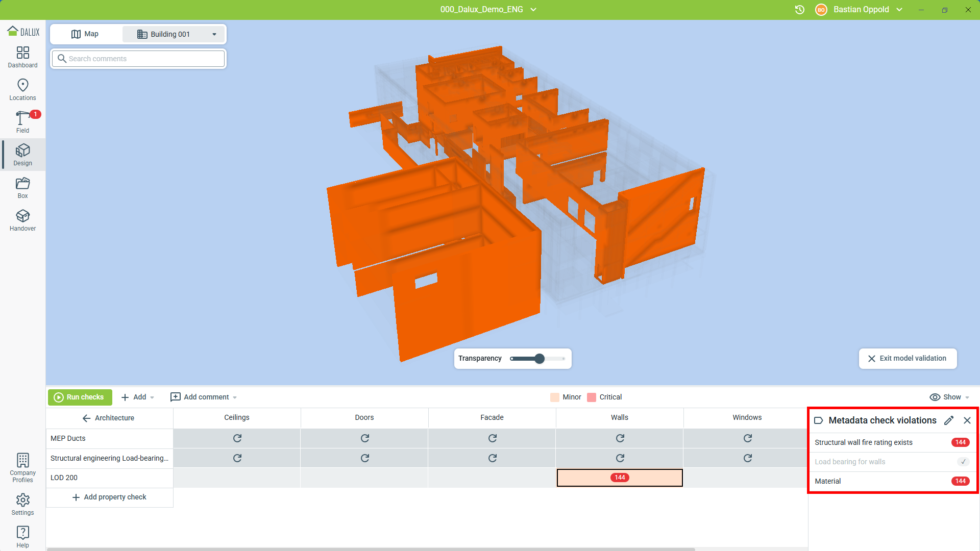980x551 pixels.
Task: Refresh Structural engineering check for Doors
Action: coord(365,458)
